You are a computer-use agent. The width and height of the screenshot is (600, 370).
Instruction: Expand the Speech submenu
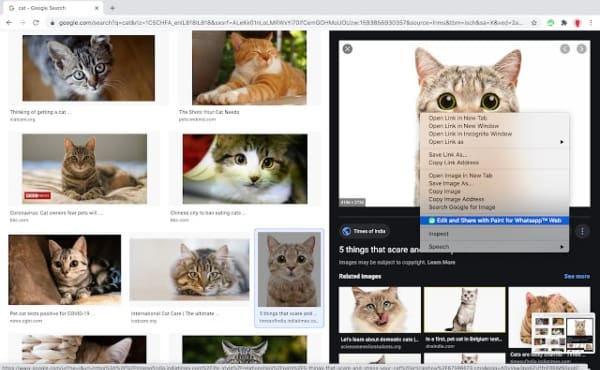pyautogui.click(x=494, y=247)
